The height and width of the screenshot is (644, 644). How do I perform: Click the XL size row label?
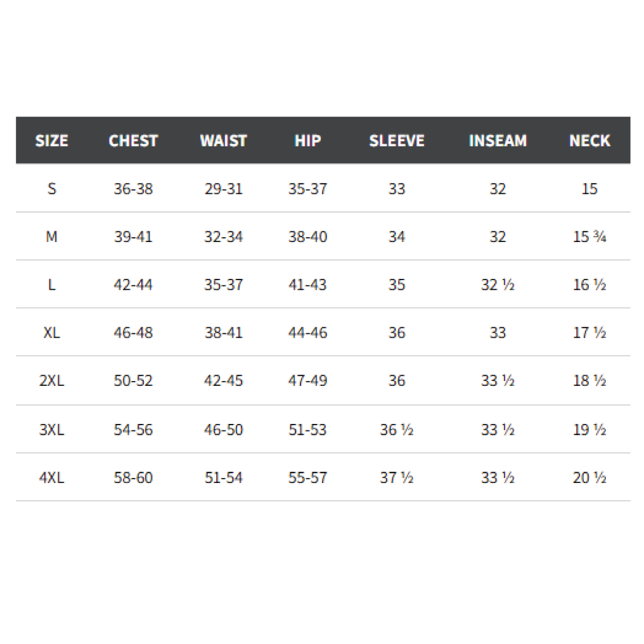[52, 333]
